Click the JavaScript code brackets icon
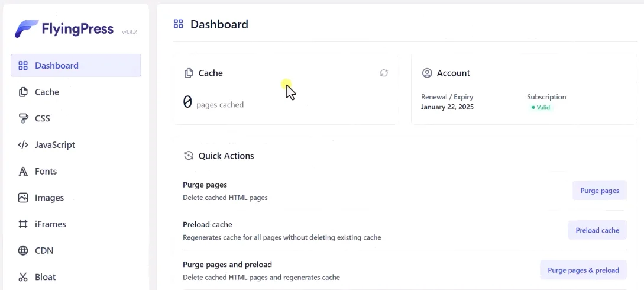Viewport: 644px width, 290px height. [x=23, y=145]
